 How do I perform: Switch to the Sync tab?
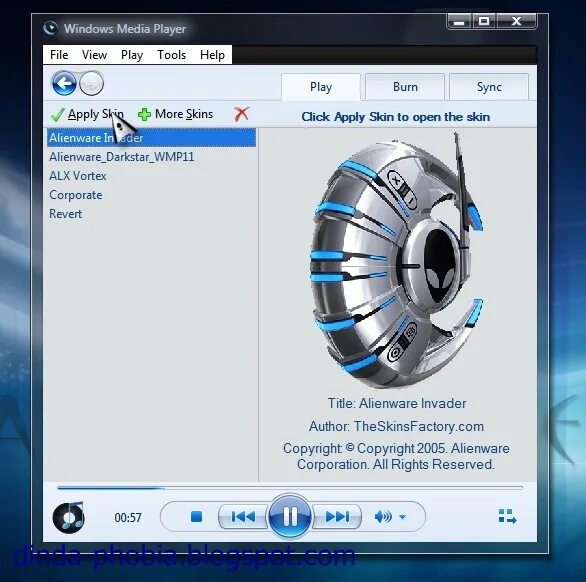(x=489, y=87)
